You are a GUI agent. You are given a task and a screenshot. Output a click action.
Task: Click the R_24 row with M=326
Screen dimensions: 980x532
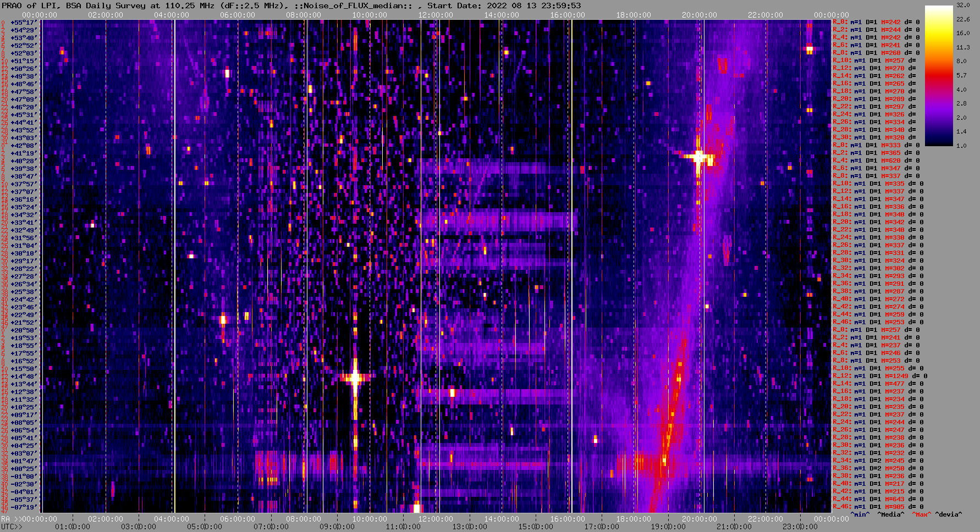(x=874, y=114)
